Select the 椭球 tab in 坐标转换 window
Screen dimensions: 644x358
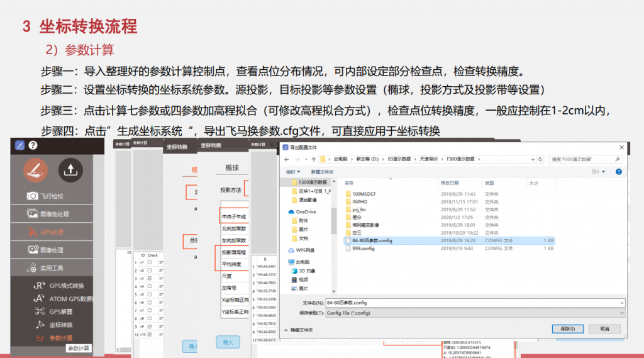232,168
